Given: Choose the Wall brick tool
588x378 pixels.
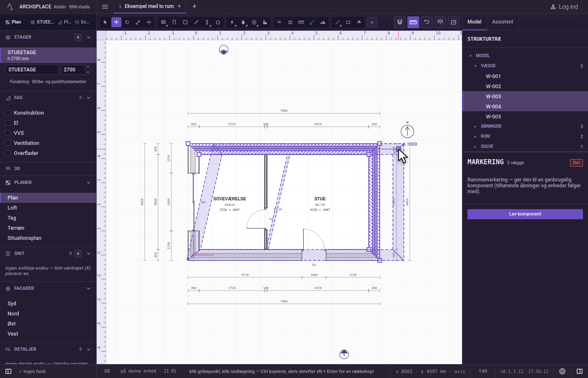Looking at the screenshot, I should pos(164,22).
